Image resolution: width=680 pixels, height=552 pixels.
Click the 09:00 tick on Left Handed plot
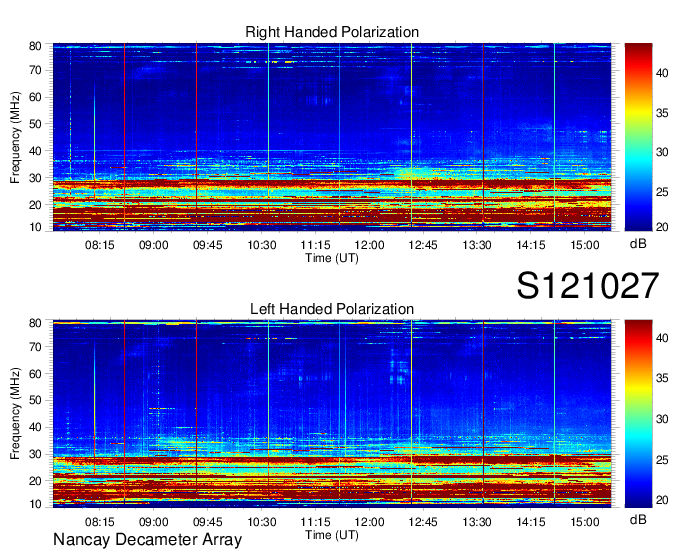[154, 522]
